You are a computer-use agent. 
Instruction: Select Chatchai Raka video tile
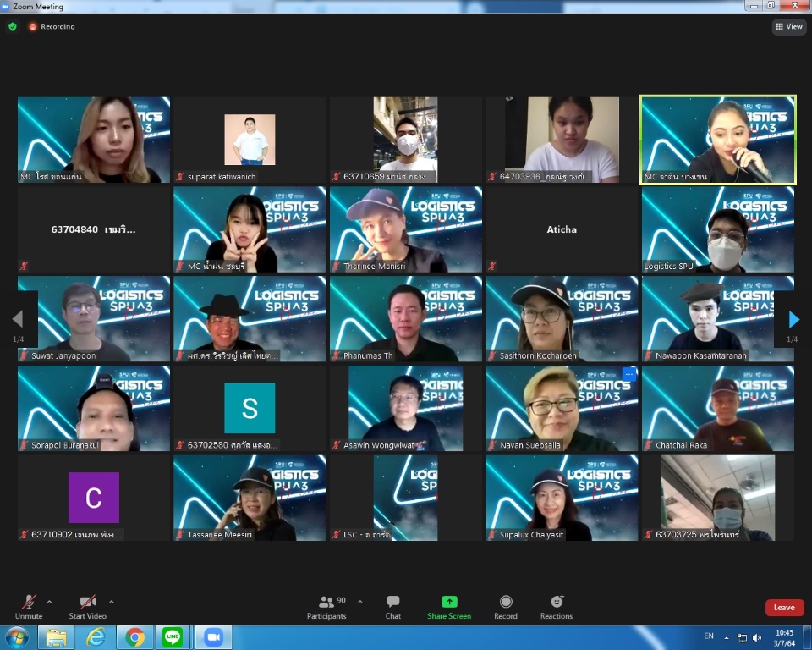(718, 409)
